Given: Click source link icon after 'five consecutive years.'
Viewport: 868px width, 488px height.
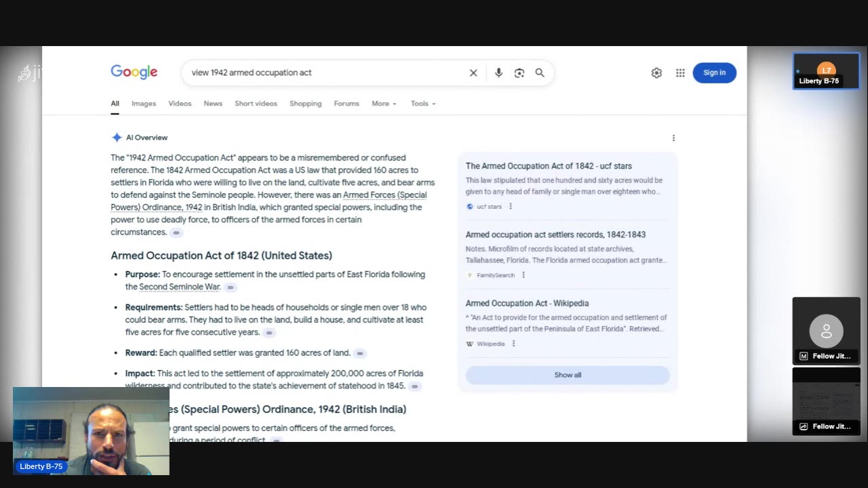Looking at the screenshot, I should tap(269, 333).
